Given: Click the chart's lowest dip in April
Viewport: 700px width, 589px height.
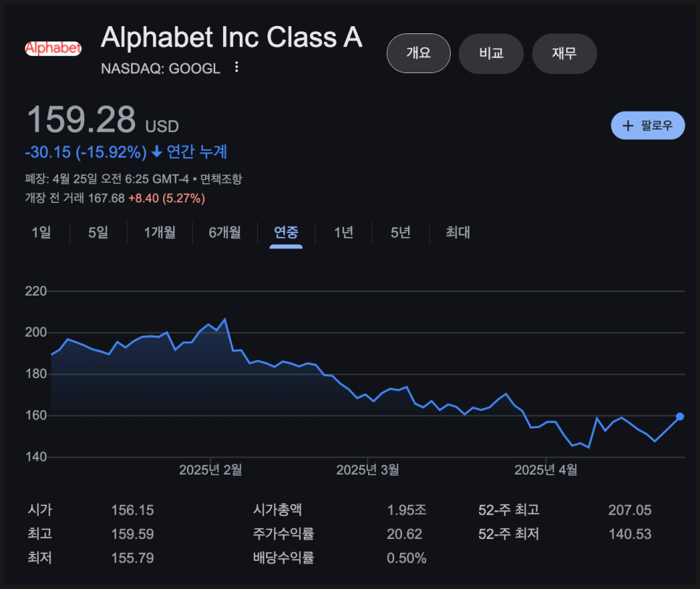Looking at the screenshot, I should [589, 447].
